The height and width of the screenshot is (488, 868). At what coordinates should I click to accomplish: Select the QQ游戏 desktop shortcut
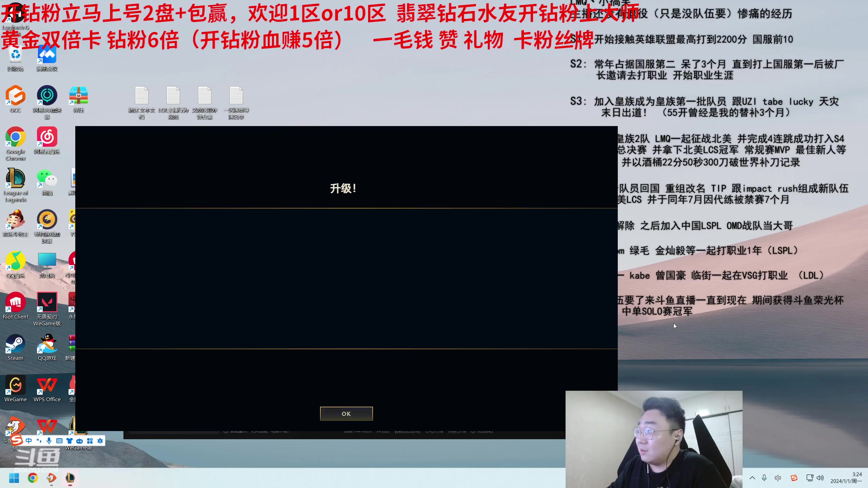click(x=47, y=347)
